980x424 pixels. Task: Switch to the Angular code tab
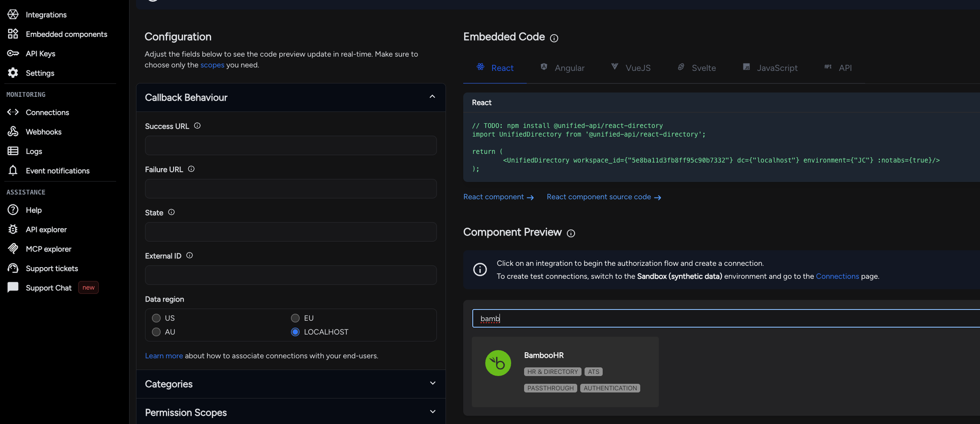pos(563,68)
